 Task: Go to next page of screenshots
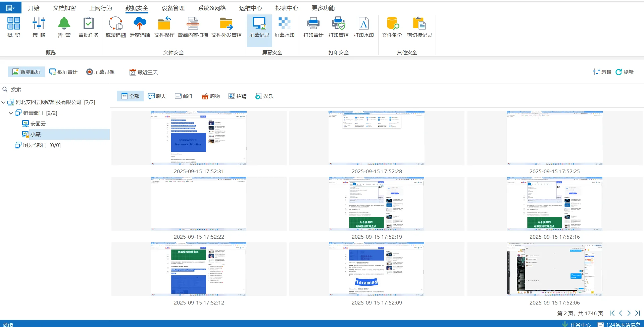(629, 313)
